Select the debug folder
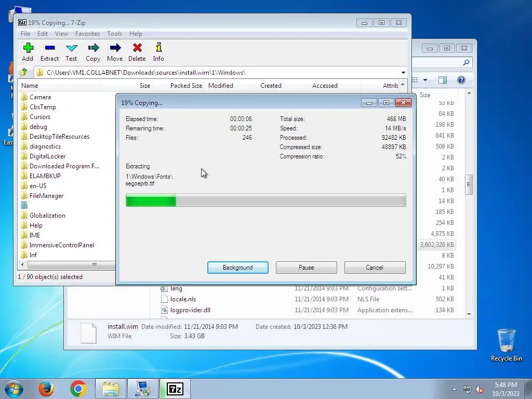Screen dimensions: 532x399 pyautogui.click(x=34, y=127)
